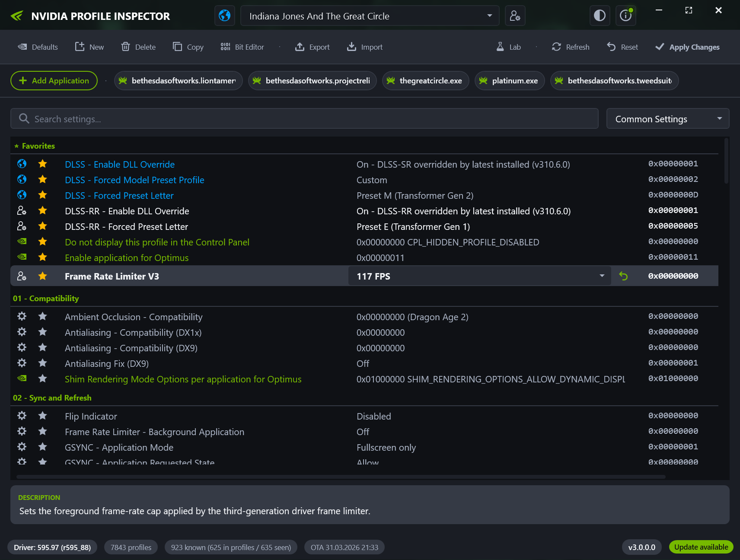The image size is (740, 560).
Task: Select Preset E (Transformer Gen 1) value
Action: click(x=413, y=227)
